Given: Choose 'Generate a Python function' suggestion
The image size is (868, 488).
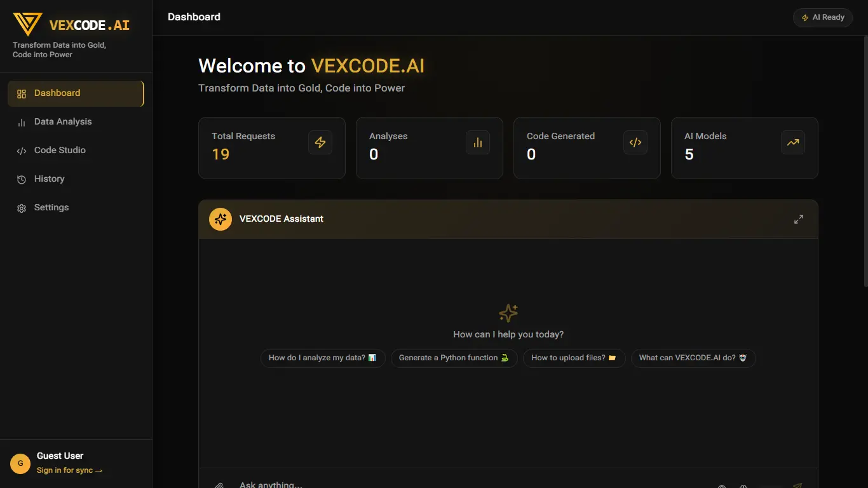Looking at the screenshot, I should [x=454, y=358].
